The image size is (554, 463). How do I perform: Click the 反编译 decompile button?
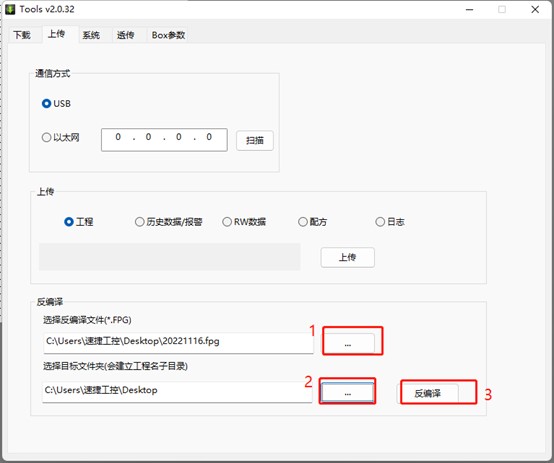[x=428, y=393]
